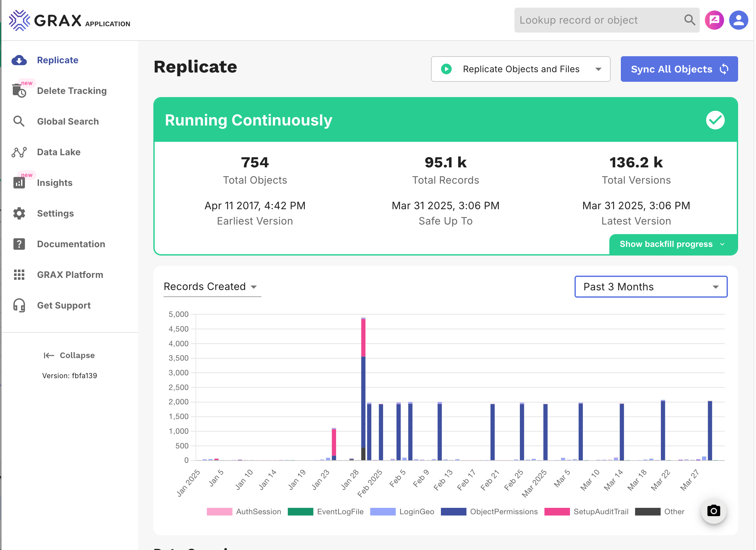Click Sync All Objects
Screen dimensions: 756x550
679,69
